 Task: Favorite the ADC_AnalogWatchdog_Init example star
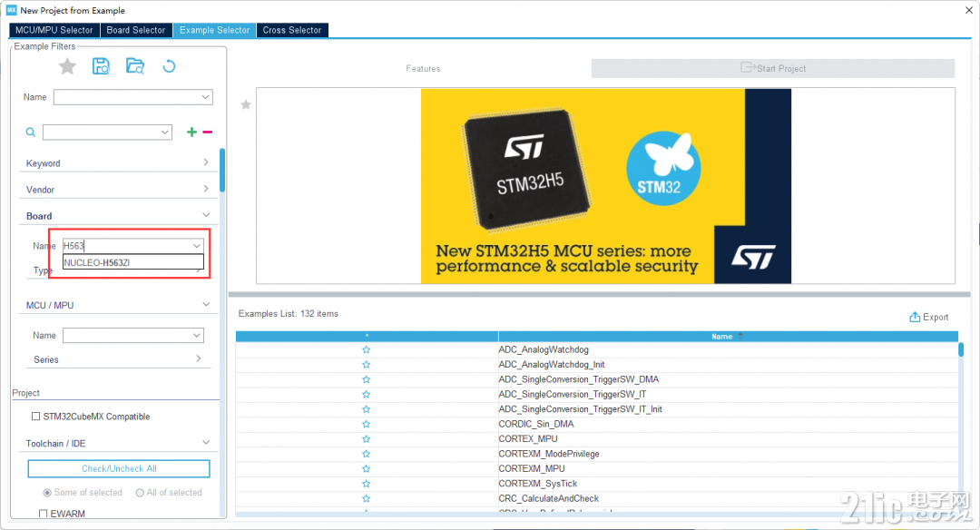click(367, 365)
